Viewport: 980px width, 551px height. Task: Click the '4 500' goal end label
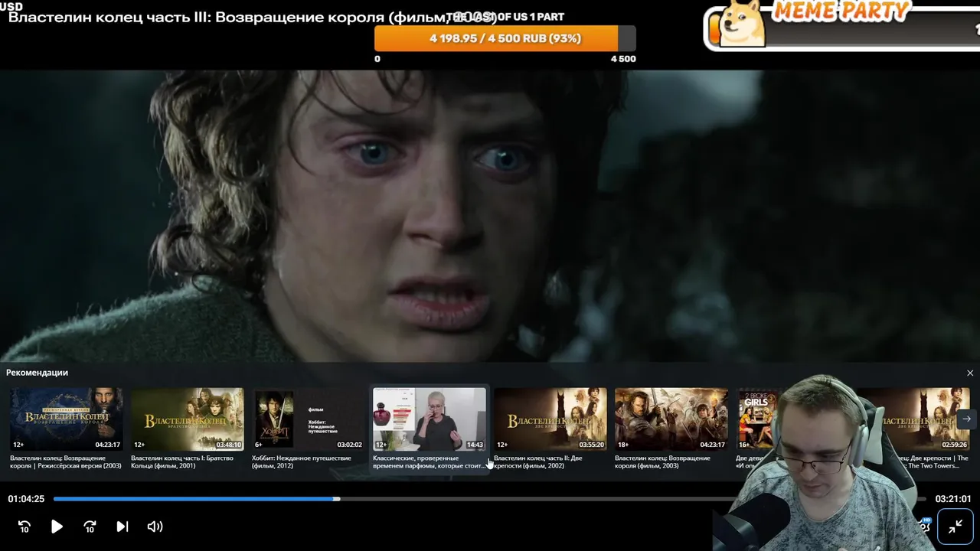click(623, 59)
